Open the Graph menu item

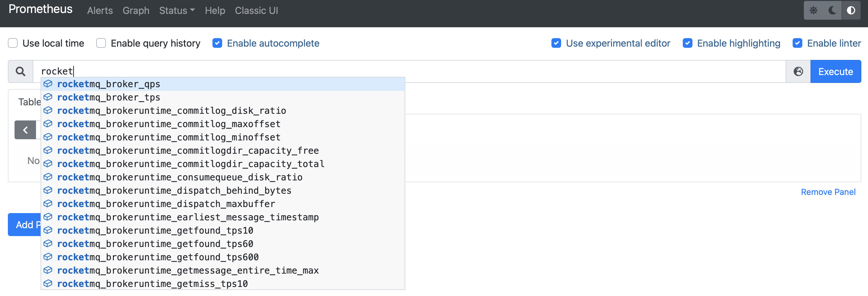click(x=136, y=11)
